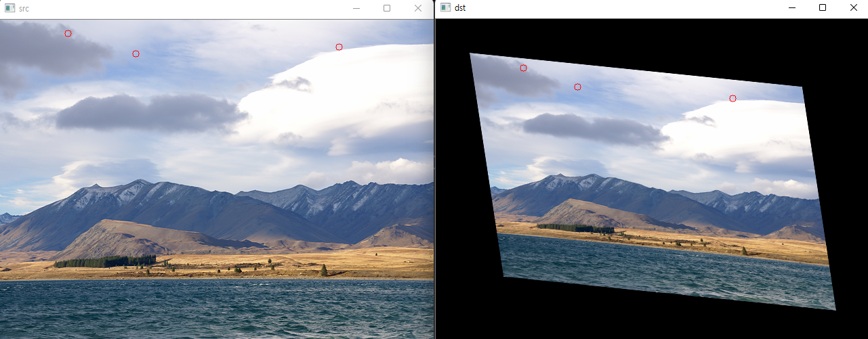
Task: Click the dark circle marker in dst image
Action: coord(732,99)
